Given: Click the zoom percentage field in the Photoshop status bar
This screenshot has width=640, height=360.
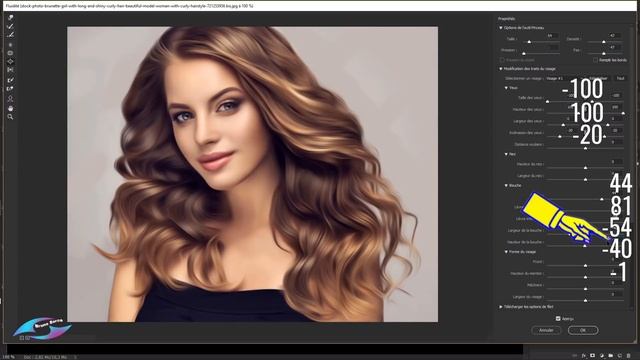Looking at the screenshot, I should pos(9,357).
